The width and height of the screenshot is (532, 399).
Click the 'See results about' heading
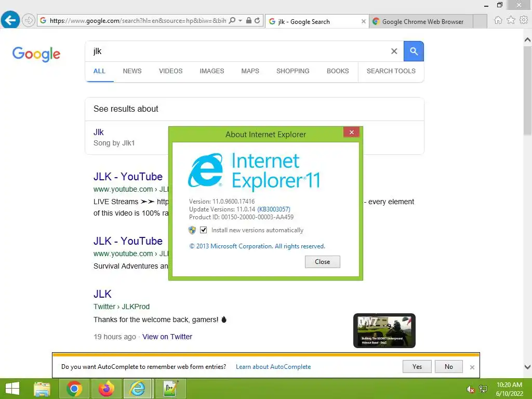pyautogui.click(x=126, y=109)
